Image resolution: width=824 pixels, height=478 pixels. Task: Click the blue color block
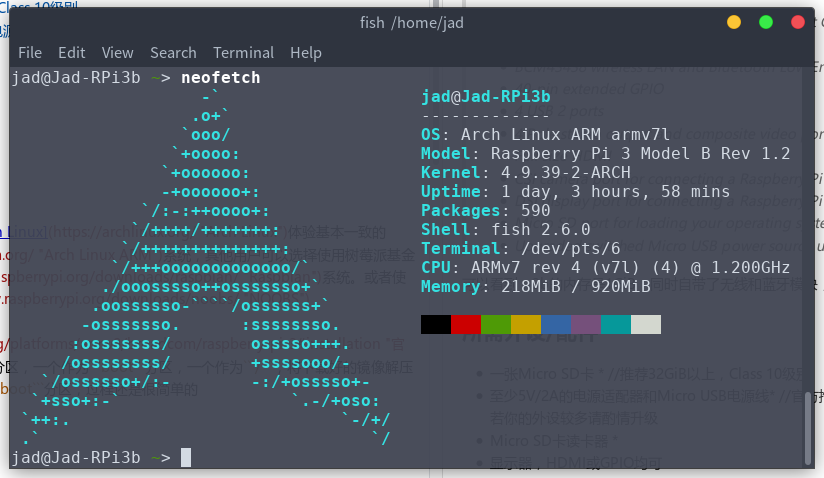pyautogui.click(x=556, y=324)
